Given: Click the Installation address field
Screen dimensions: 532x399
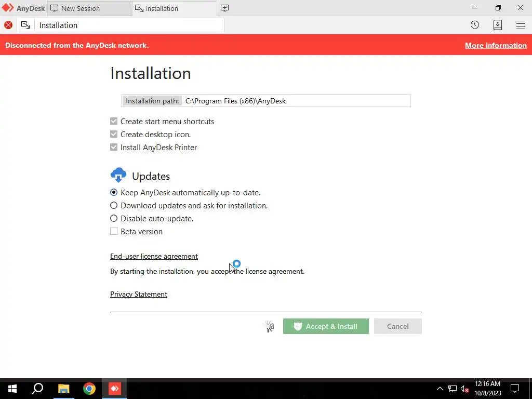Looking at the screenshot, I should tap(129, 25).
